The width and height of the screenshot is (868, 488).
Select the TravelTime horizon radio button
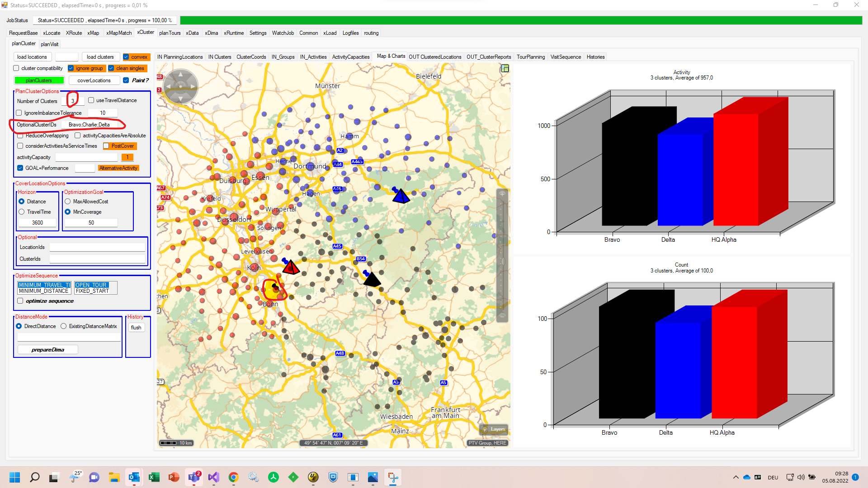[22, 212]
